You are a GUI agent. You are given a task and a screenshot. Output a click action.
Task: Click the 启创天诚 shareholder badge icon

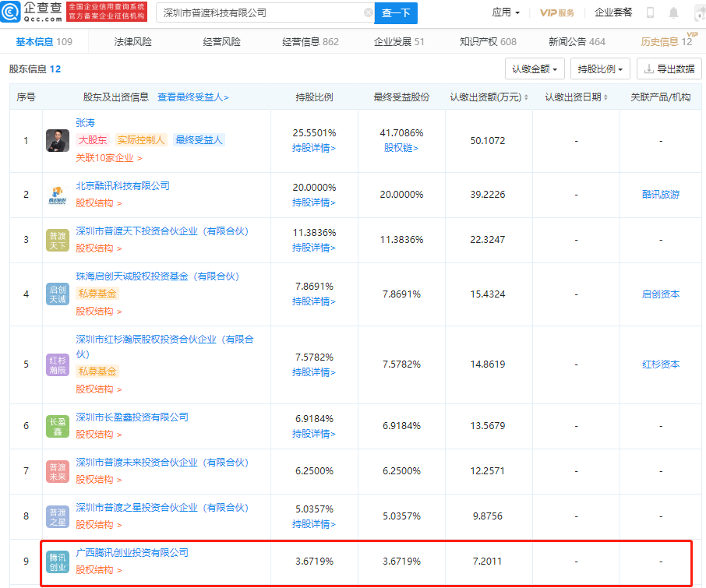(58, 294)
